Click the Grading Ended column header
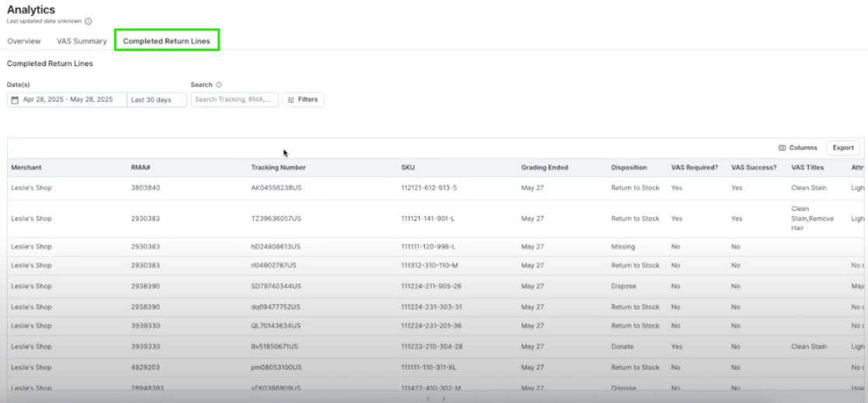The image size is (868, 403). click(544, 167)
